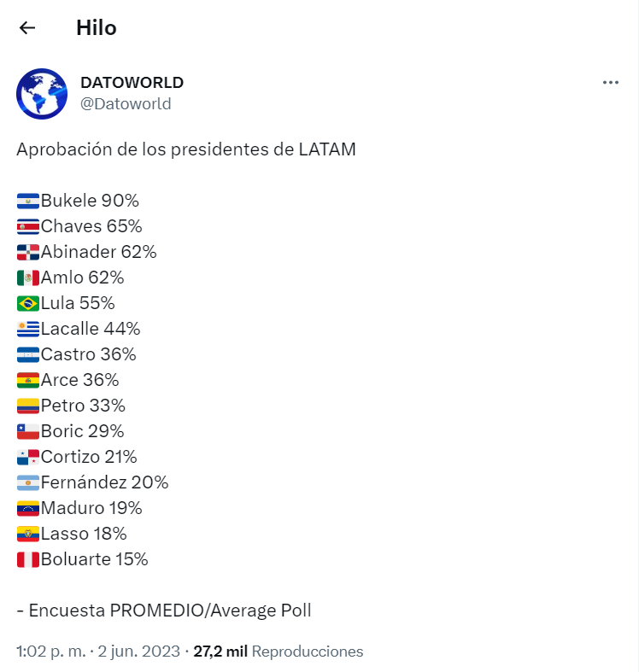639x672 pixels.
Task: Click the Mexico flag beside Amlo
Action: (28, 278)
